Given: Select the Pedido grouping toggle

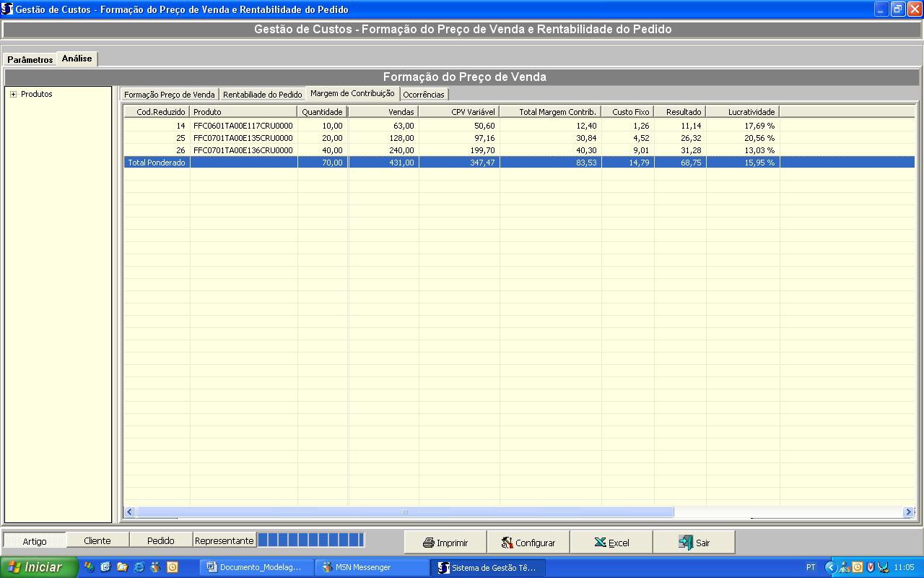Looking at the screenshot, I should point(161,540).
